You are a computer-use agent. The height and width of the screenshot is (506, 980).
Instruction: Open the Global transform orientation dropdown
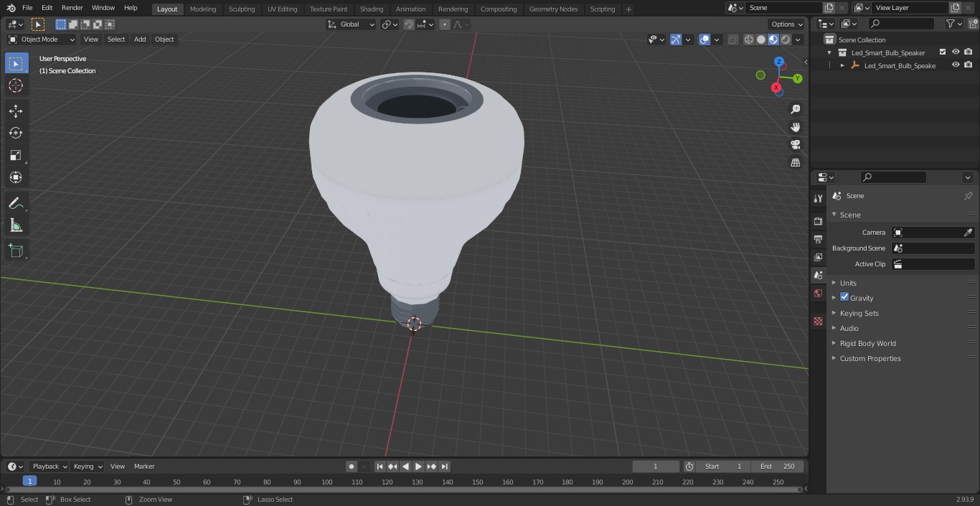coord(351,24)
